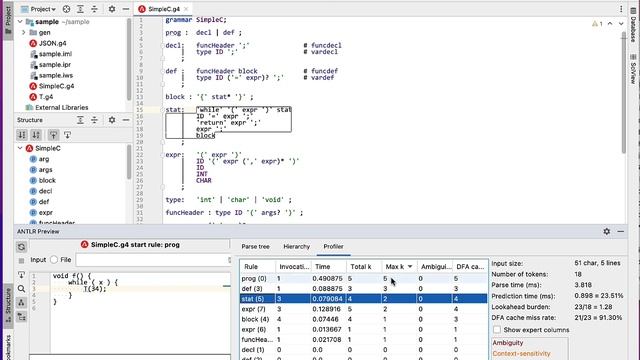Image resolution: width=640 pixels, height=360 pixels.
Task: Click the select opened file target icon
Action: coord(67,9)
